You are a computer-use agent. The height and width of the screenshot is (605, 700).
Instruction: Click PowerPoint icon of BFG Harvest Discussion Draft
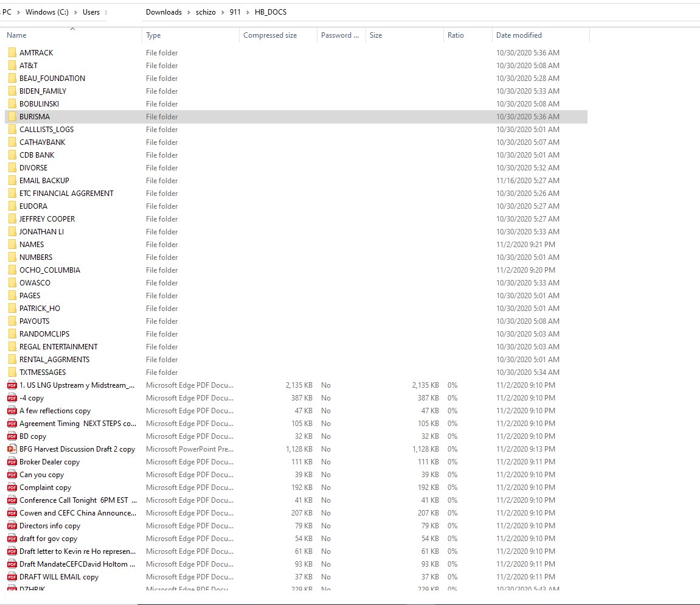click(x=12, y=449)
